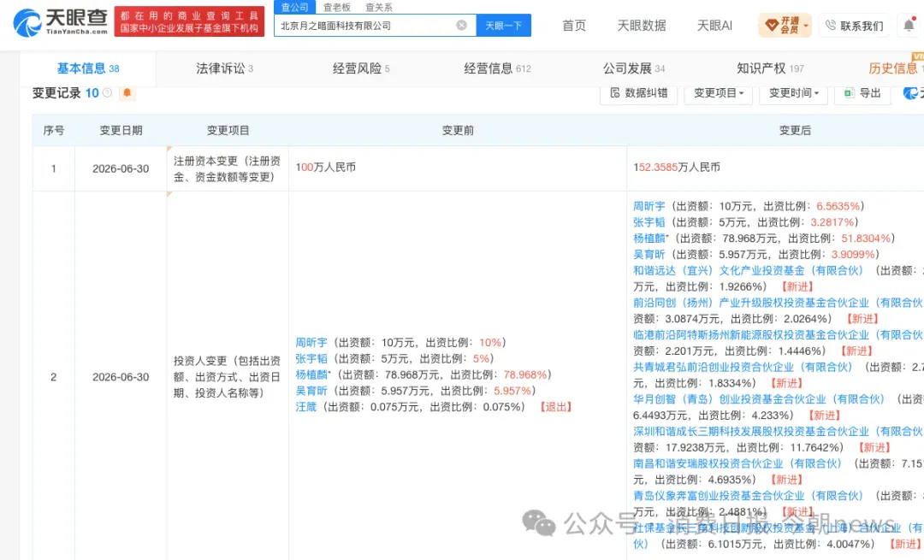Open 南昌和谐安瑞股权投资合伙企业 link

[x=737, y=463]
